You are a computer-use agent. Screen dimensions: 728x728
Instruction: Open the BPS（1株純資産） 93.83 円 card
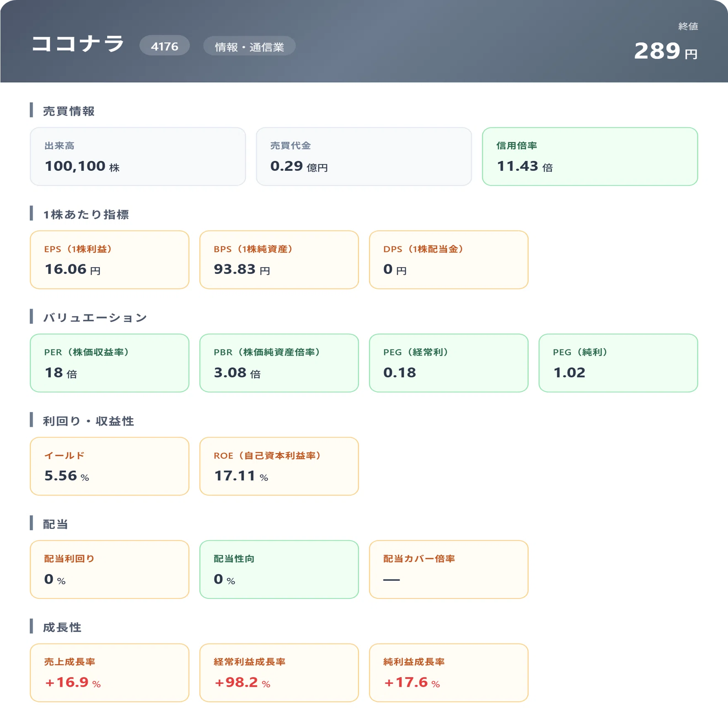[x=279, y=260]
